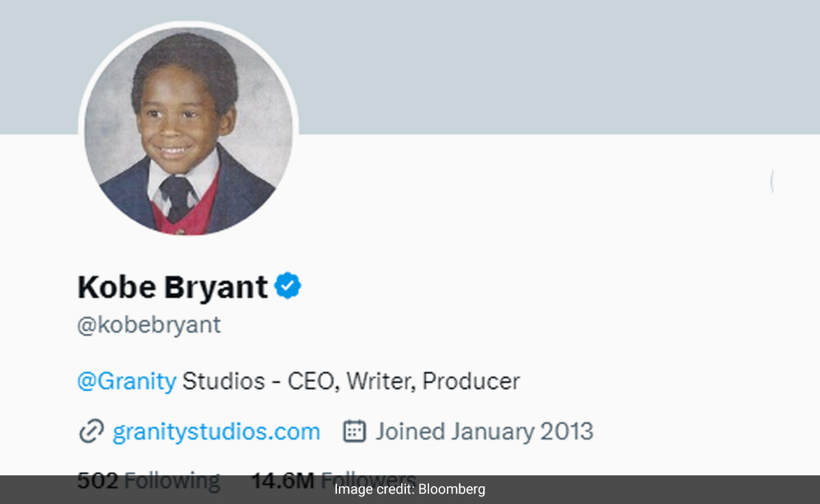This screenshot has height=504, width=820.
Task: Click the 14.6M follower count number
Action: 282,480
